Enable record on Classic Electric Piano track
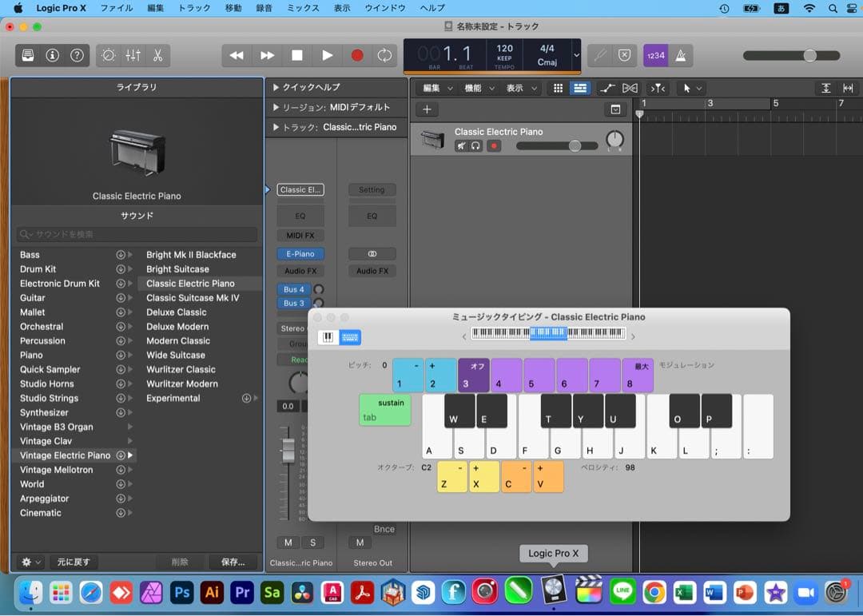The image size is (863, 616). (494, 146)
